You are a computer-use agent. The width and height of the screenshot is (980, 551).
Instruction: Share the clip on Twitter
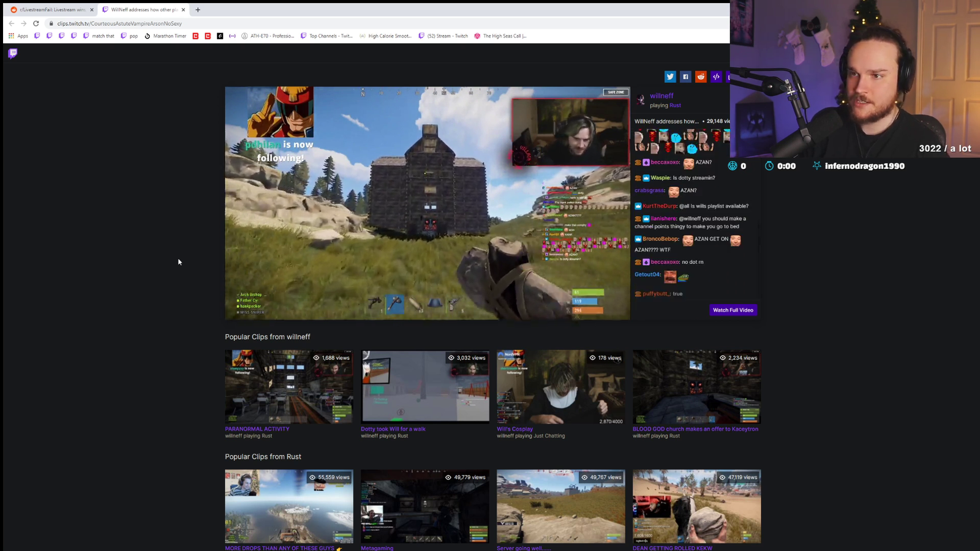670,77
